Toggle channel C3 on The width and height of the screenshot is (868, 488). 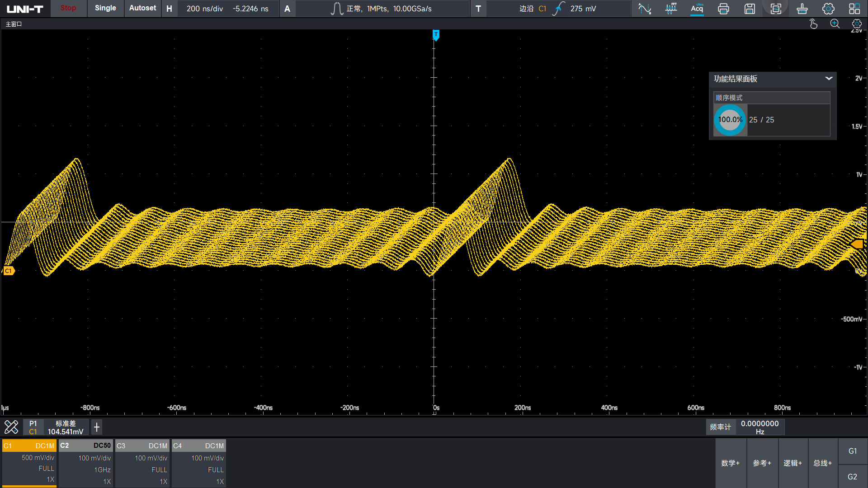[x=142, y=463]
